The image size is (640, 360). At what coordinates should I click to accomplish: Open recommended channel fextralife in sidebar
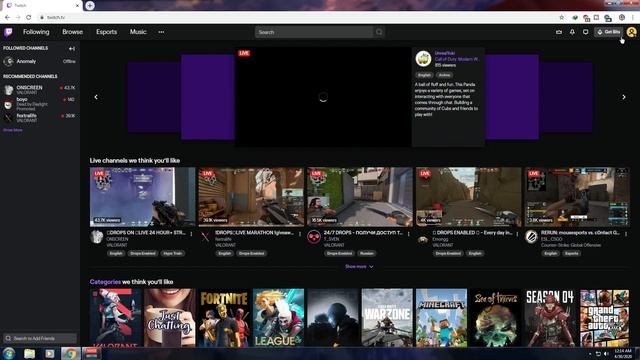(40, 118)
